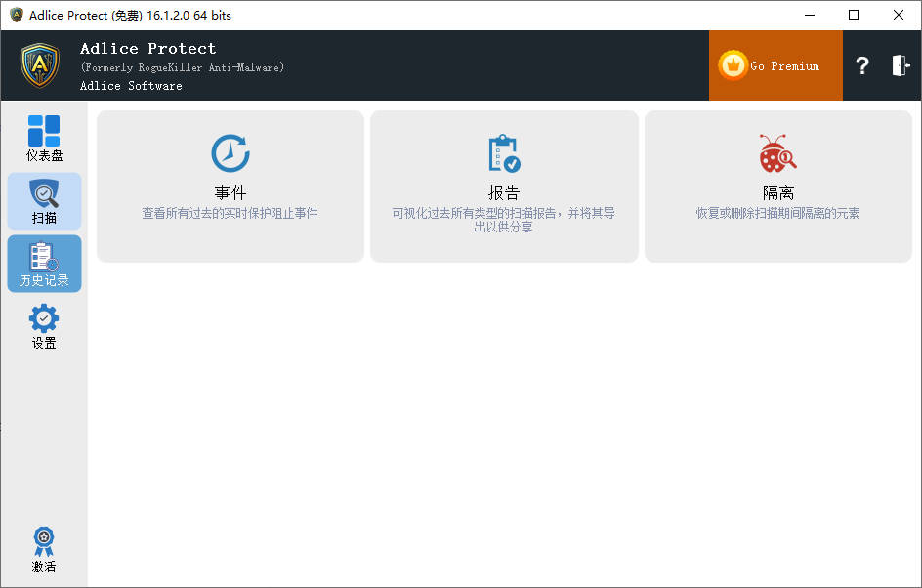Viewport: 922px width, 588px height.
Task: Click the Formerly RogueKiller Anti-Malware text
Action: pyautogui.click(x=183, y=67)
